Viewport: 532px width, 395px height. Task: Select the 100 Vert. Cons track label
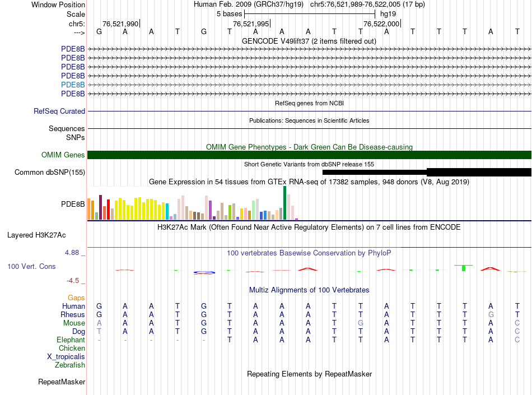point(31,267)
